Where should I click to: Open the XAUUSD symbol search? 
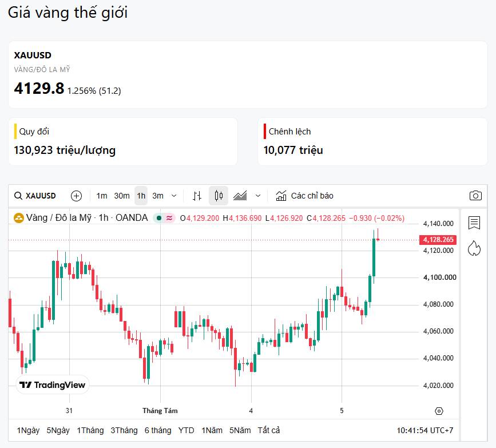[35, 196]
